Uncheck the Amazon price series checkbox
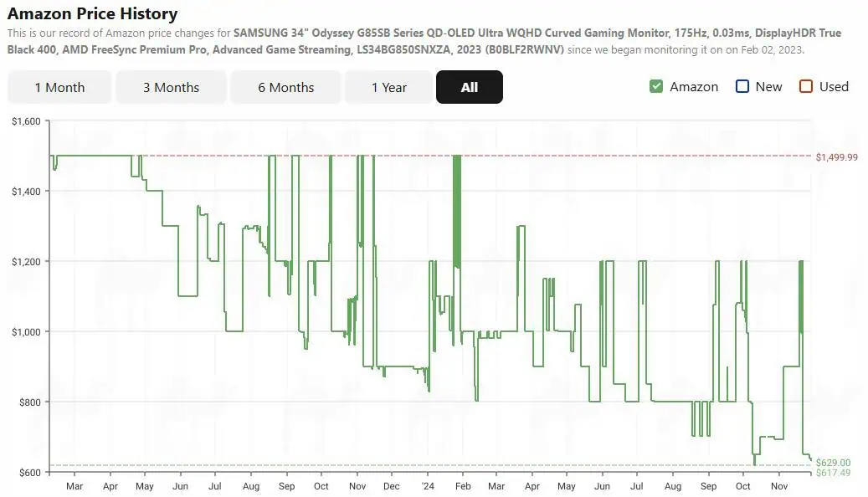 (656, 87)
